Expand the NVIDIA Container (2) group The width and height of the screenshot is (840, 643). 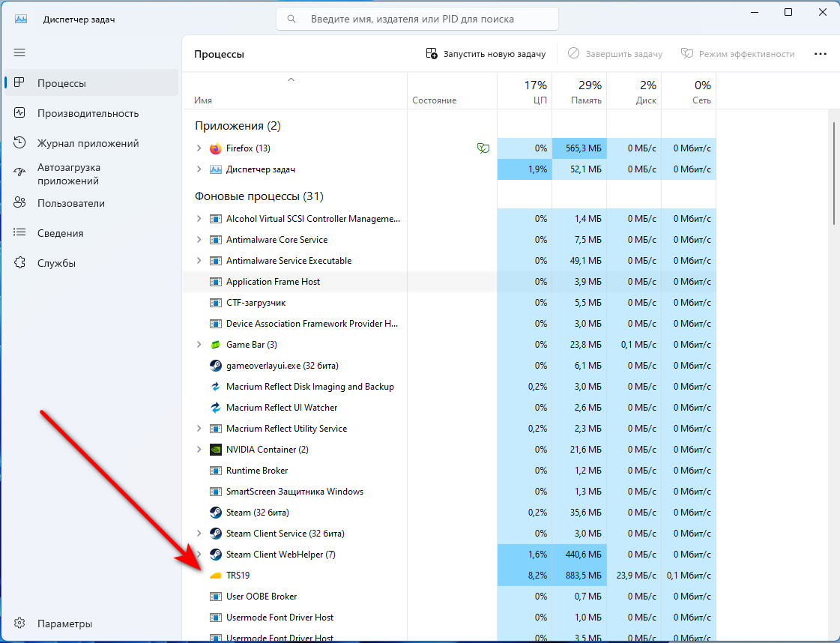(199, 450)
